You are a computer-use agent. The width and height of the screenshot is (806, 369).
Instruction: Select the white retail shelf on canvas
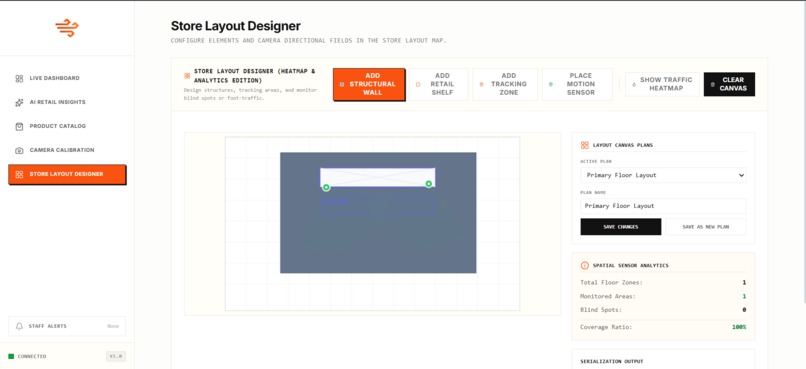click(x=378, y=177)
